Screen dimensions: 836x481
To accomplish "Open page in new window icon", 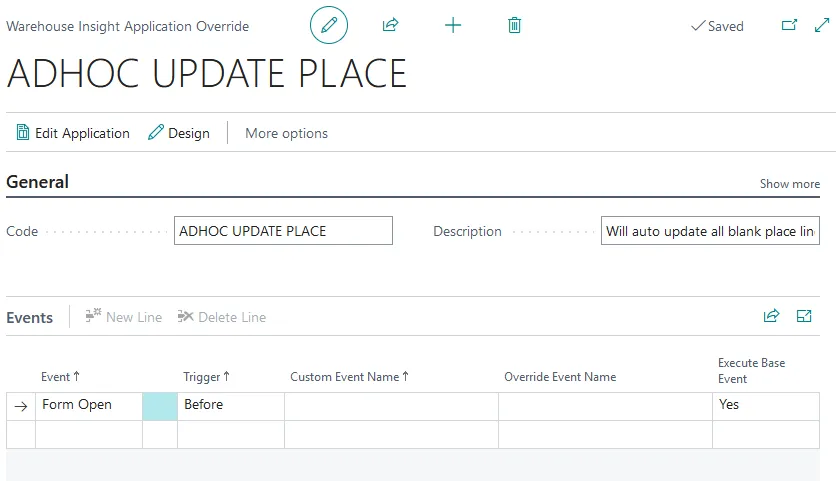I will point(789,26).
